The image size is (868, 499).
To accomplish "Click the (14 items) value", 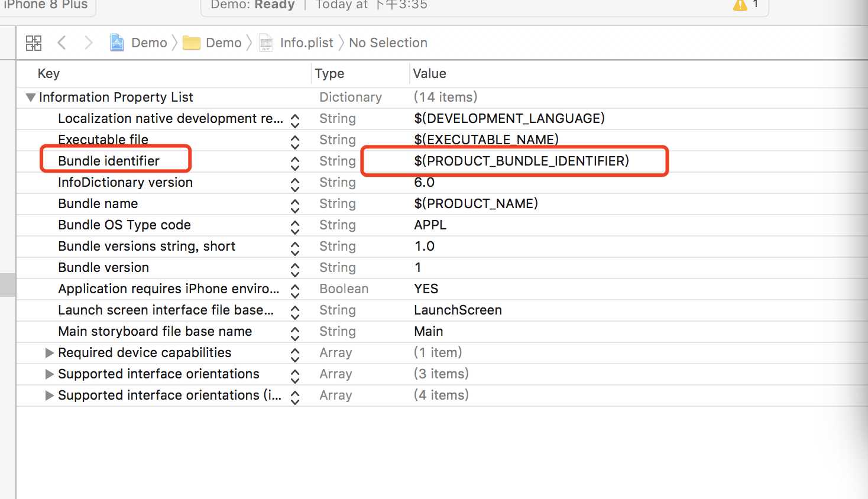I will 445,97.
